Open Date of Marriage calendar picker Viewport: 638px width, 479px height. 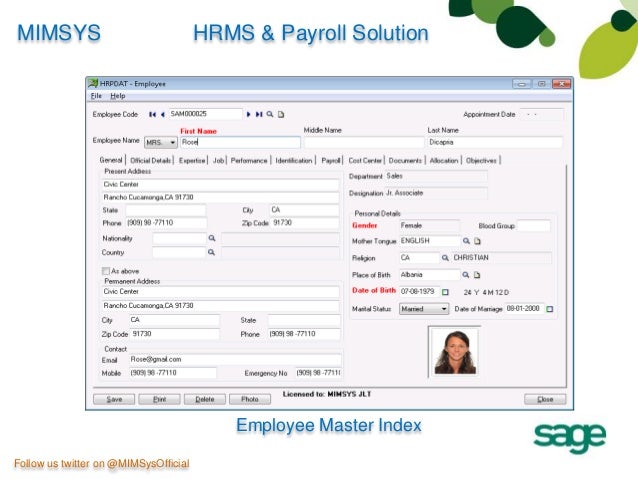coord(550,309)
